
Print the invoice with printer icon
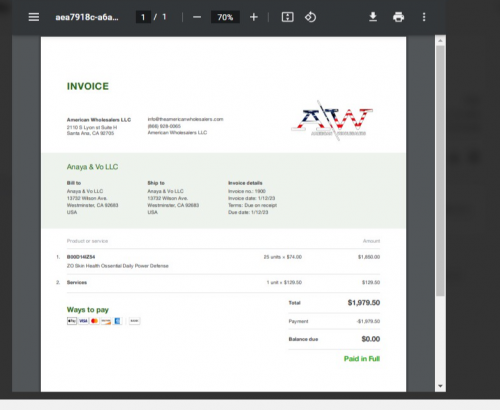pos(398,17)
